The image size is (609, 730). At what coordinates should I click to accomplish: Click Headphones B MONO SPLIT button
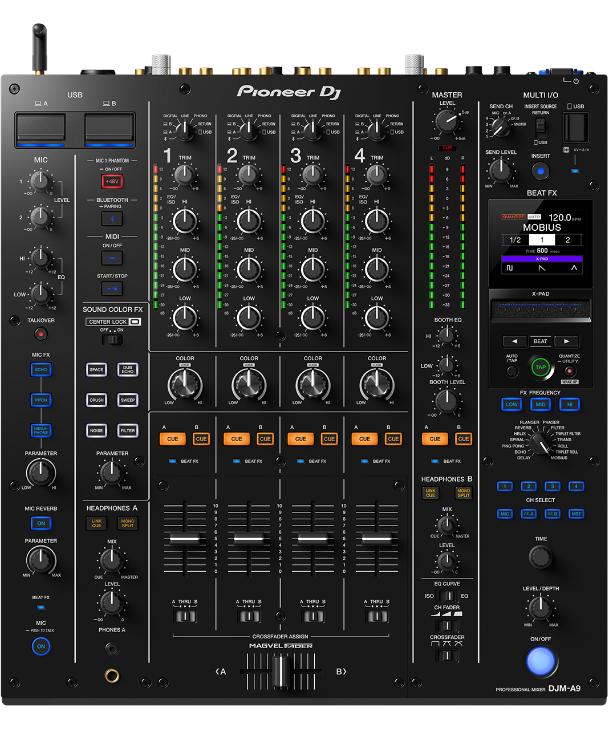point(463,493)
